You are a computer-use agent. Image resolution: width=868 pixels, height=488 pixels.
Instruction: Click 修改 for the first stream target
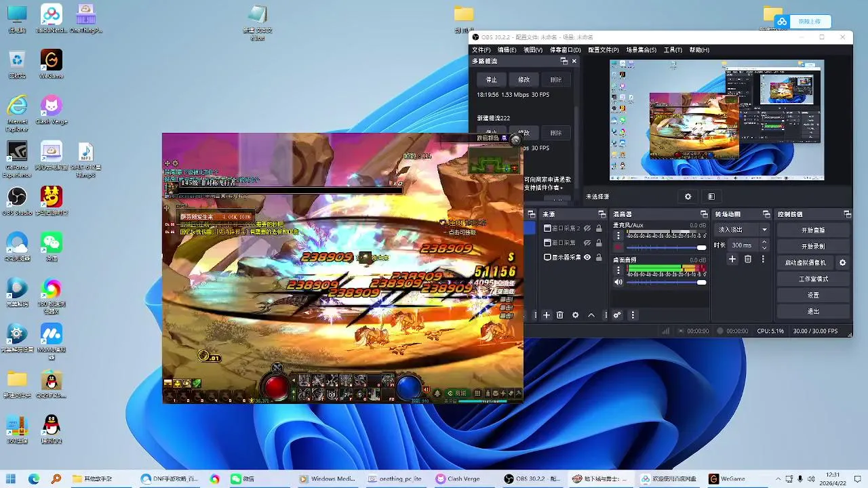click(524, 79)
